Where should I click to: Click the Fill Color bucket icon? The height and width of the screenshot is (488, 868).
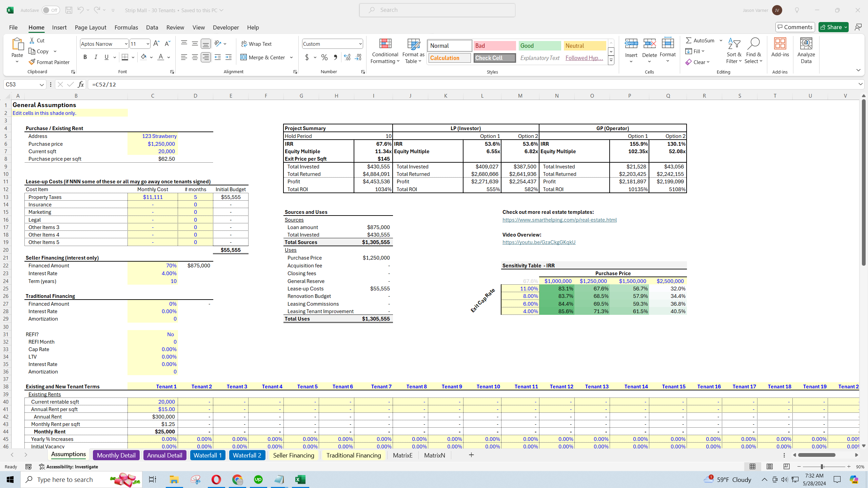point(143,57)
